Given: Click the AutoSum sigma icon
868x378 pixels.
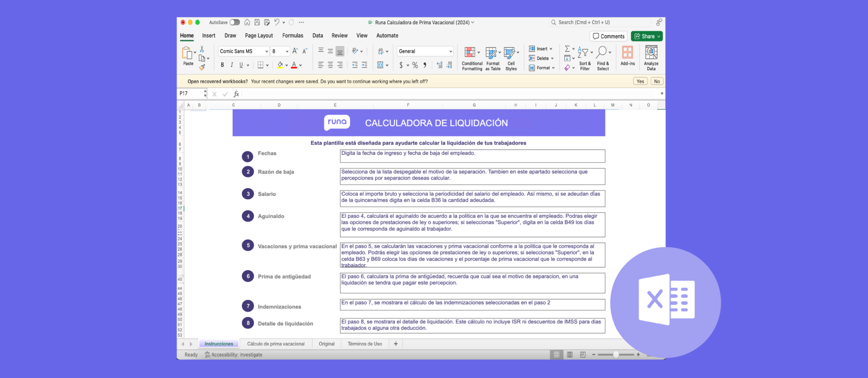Looking at the screenshot, I should (x=567, y=49).
